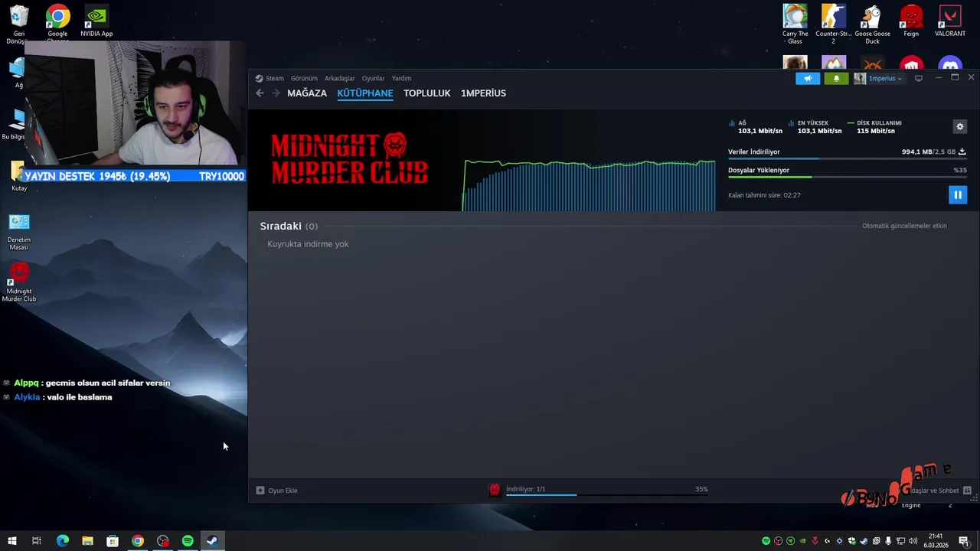The image size is (980, 551).
Task: Open Counter-Strike 2 desktop shortcut
Action: pyautogui.click(x=833, y=24)
